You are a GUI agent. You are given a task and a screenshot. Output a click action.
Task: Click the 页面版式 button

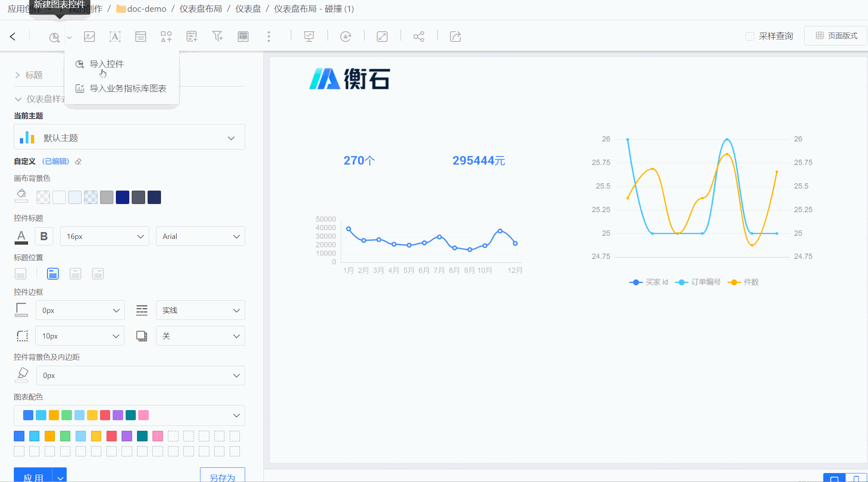tap(836, 36)
